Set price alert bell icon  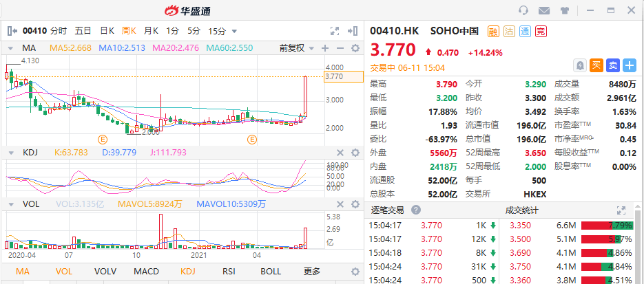click(x=580, y=65)
